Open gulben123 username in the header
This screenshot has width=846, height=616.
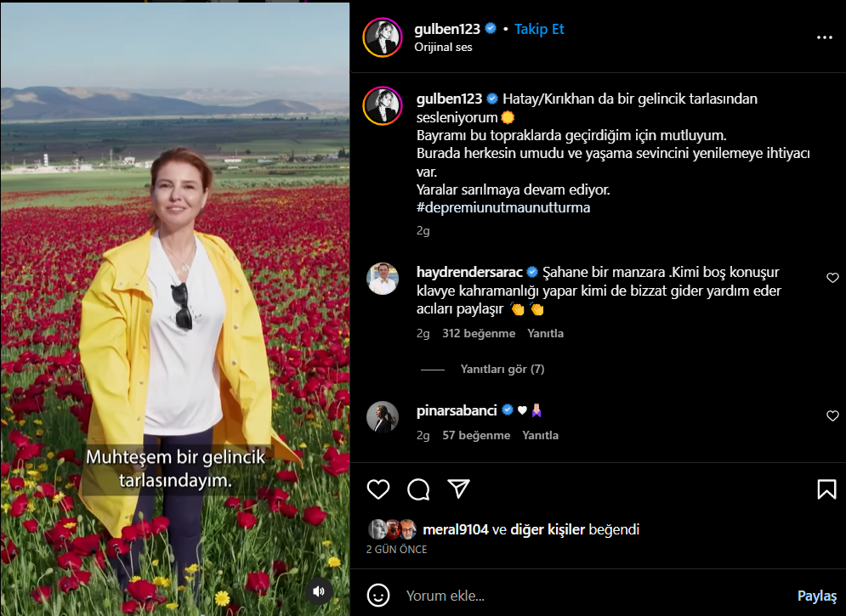click(446, 29)
